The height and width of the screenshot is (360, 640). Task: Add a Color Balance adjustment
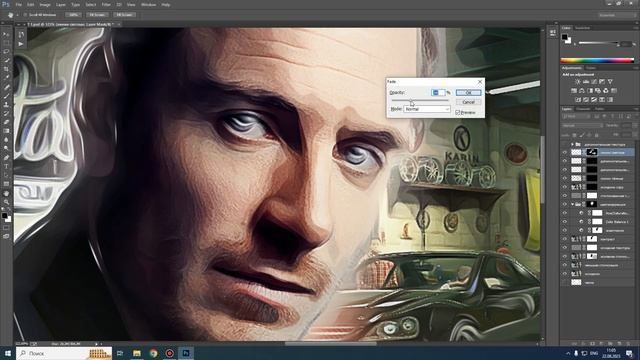pos(582,91)
